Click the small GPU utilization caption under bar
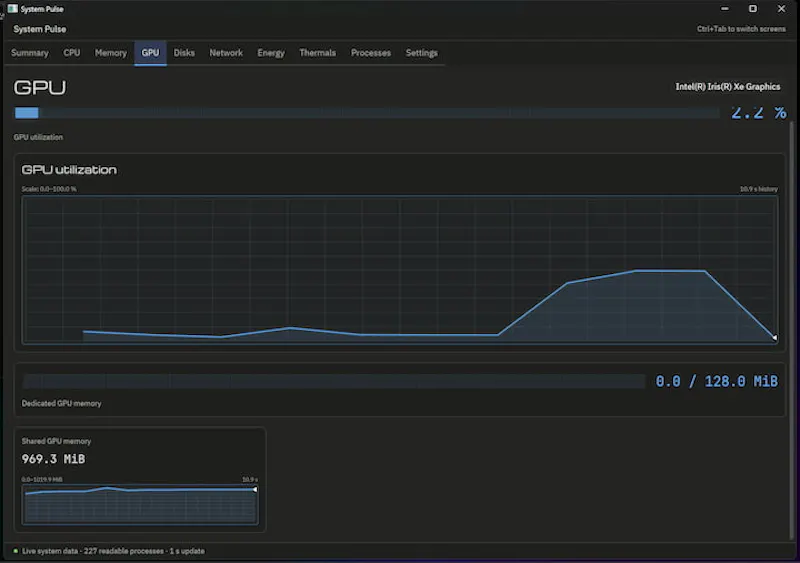This screenshot has height=563, width=800. pyautogui.click(x=38, y=137)
